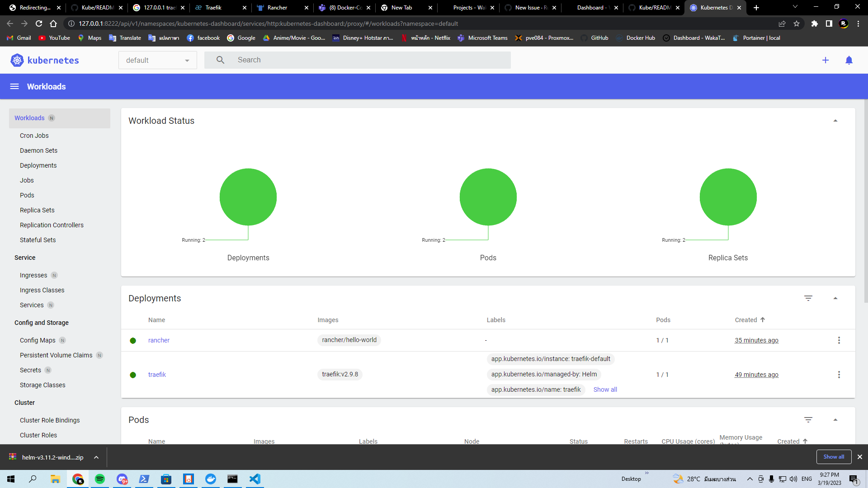Click the search magnifier icon

tap(220, 60)
